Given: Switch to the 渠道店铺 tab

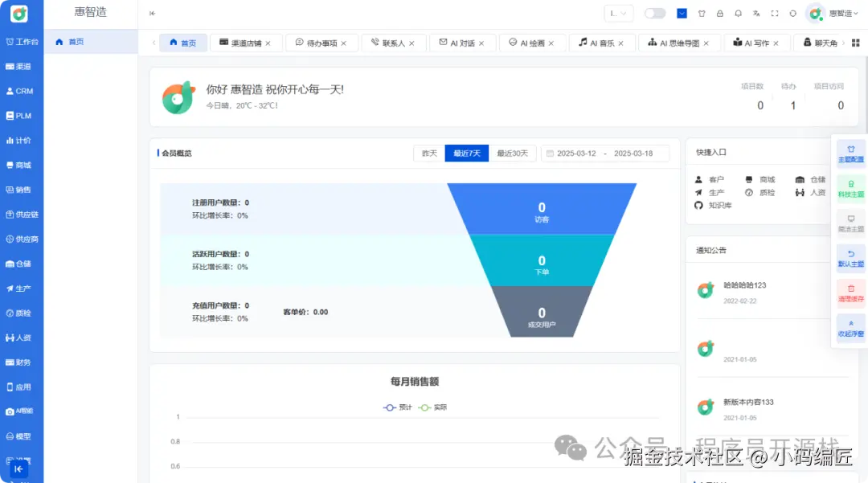Looking at the screenshot, I should point(246,43).
